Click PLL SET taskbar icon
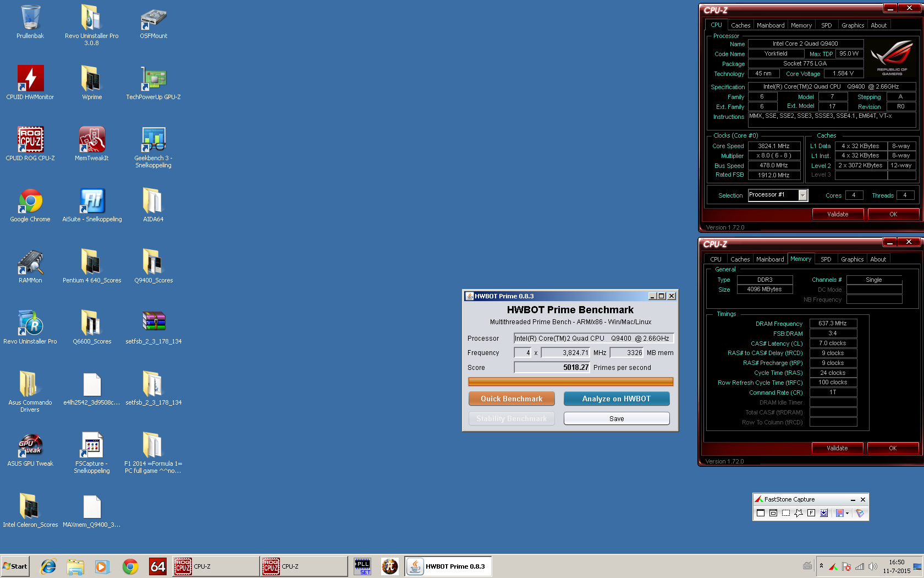924x578 pixels. (362, 566)
